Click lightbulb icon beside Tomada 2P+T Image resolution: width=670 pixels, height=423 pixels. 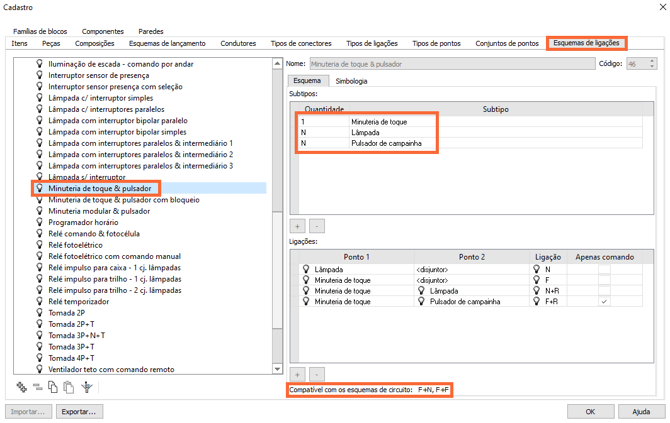tap(40, 324)
